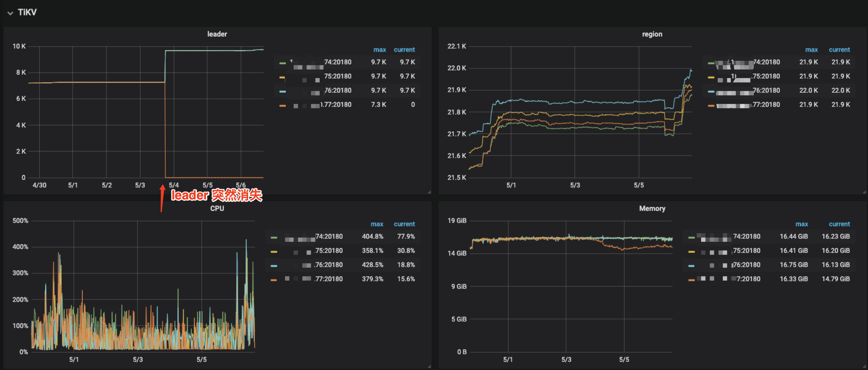Click blue color swatch for 76:20180 in leader legend

pos(282,91)
